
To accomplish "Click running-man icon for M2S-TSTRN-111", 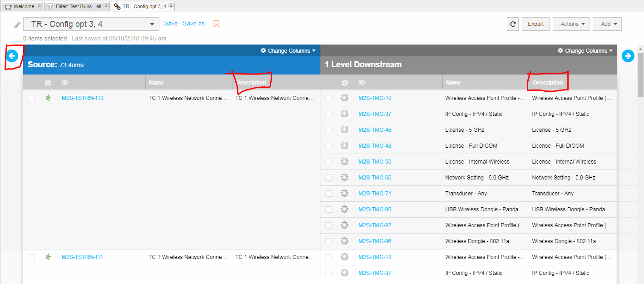I will click(48, 257).
